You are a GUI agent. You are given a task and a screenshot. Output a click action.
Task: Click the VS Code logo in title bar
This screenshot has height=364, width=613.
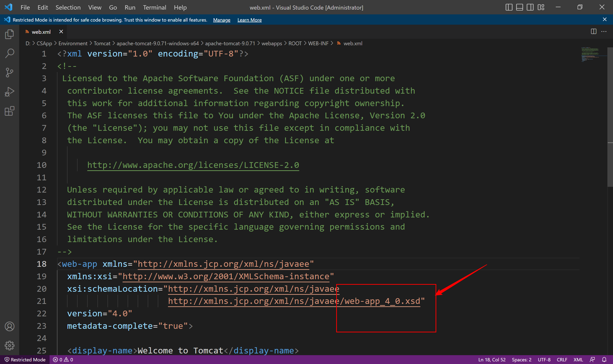point(8,7)
